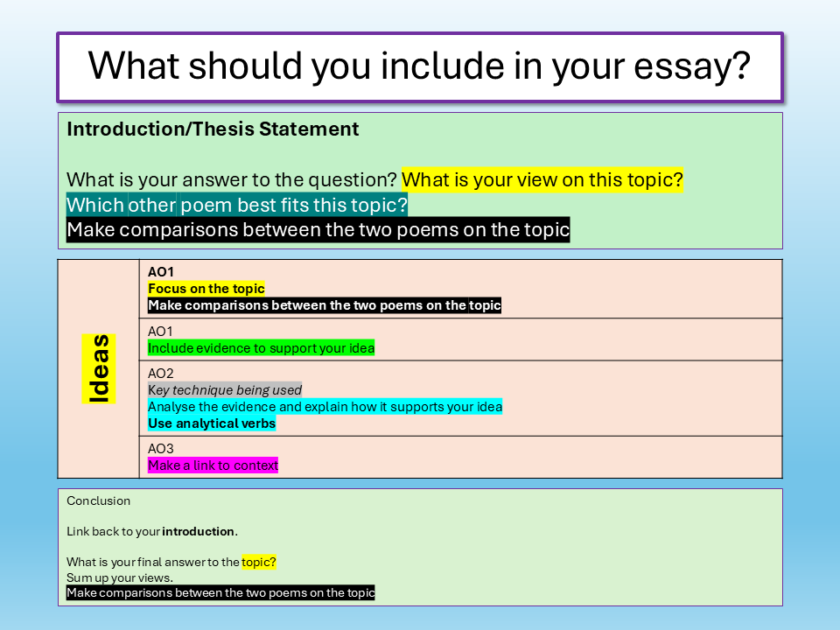Click cyan 'Analyse the evidence and explain' line

(x=325, y=407)
